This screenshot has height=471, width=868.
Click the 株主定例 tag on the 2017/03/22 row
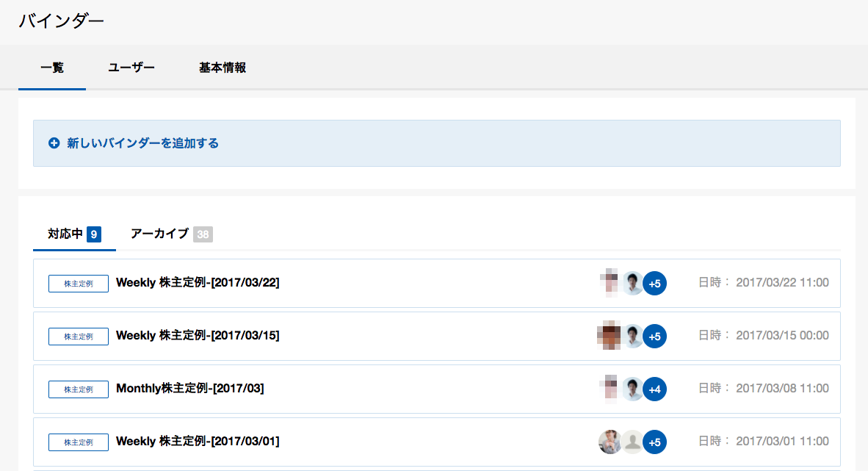click(x=79, y=284)
